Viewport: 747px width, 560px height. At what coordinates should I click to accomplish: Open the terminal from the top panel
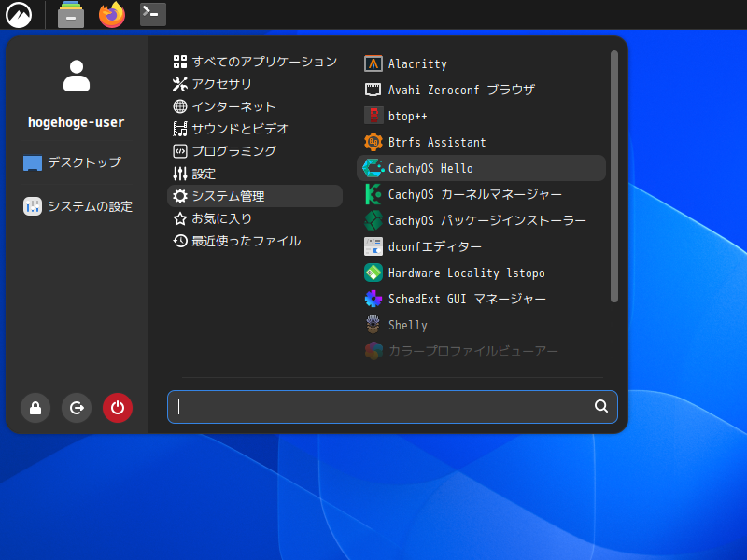pos(153,14)
